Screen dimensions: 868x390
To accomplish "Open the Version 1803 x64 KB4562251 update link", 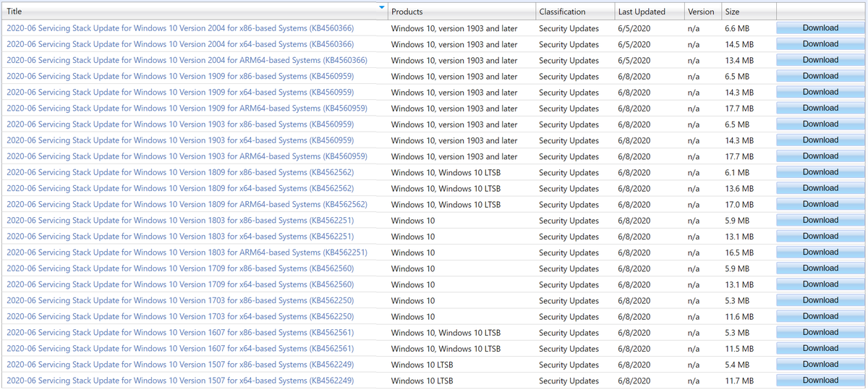I will pos(180,237).
